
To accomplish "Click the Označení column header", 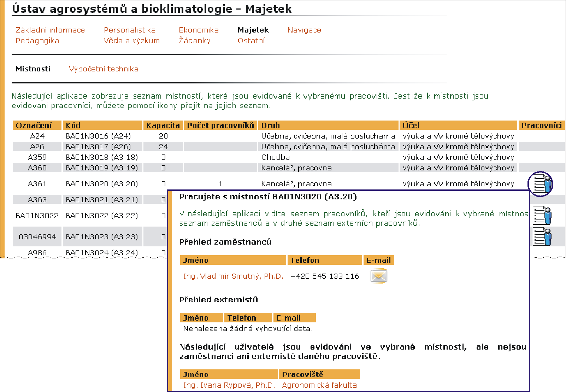I will click(37, 125).
